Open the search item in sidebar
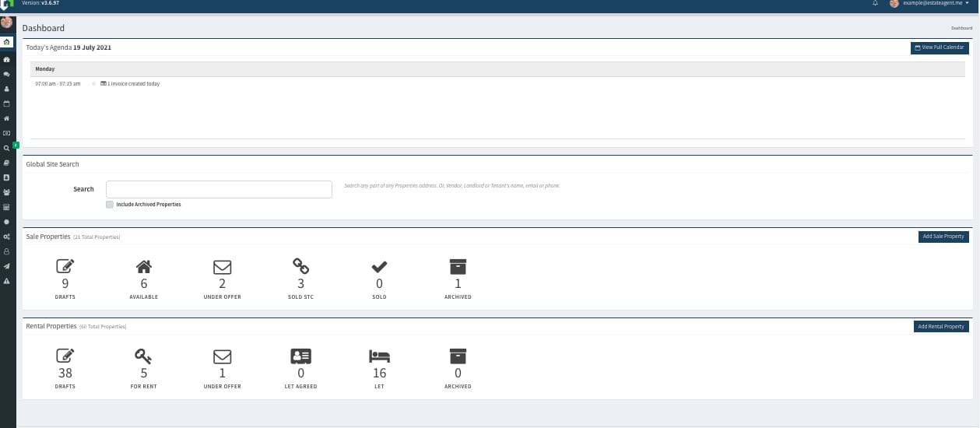This screenshot has width=980, height=428. [7, 148]
